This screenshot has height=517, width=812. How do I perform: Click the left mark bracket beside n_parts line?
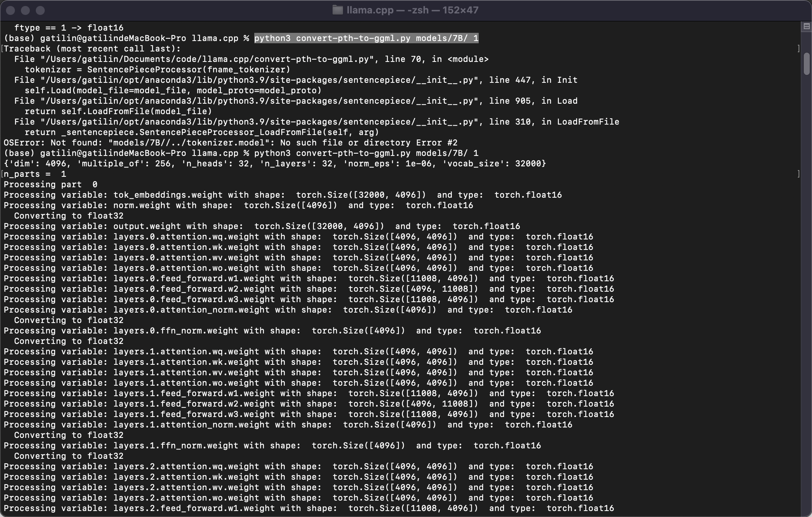pyautogui.click(x=2, y=174)
